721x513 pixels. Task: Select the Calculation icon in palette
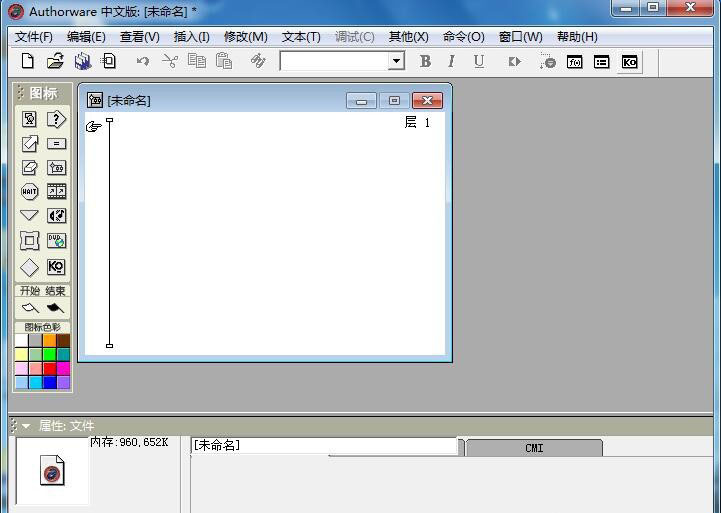point(56,144)
